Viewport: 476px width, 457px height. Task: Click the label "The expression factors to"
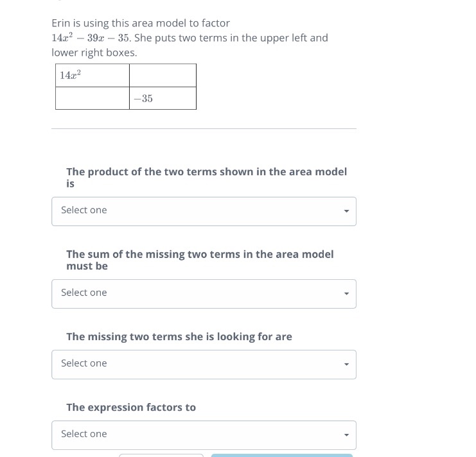tap(131, 407)
